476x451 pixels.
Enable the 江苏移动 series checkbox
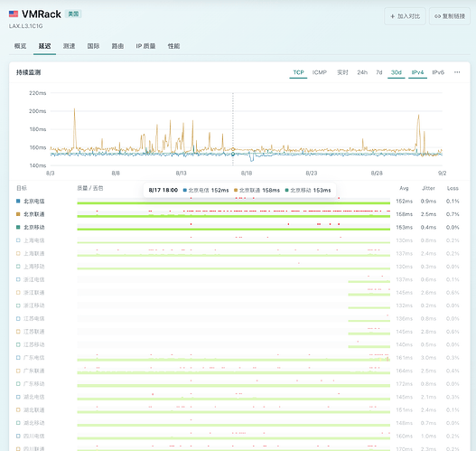pos(18,344)
